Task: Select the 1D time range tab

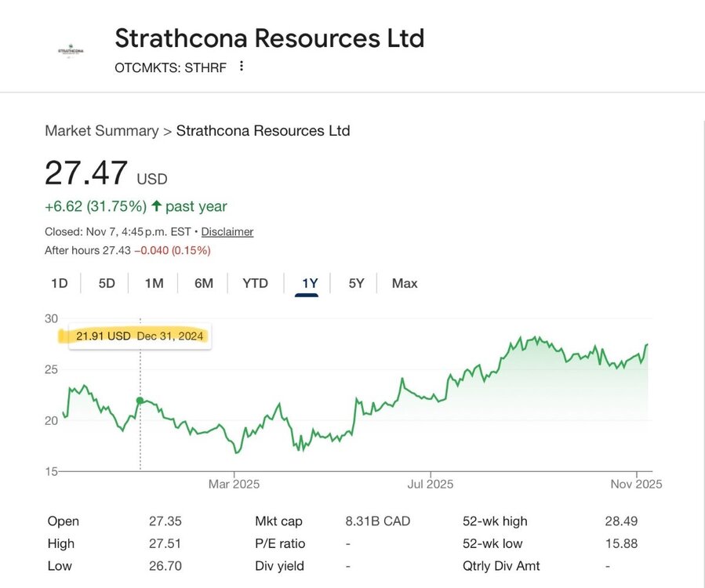Action: pos(60,283)
